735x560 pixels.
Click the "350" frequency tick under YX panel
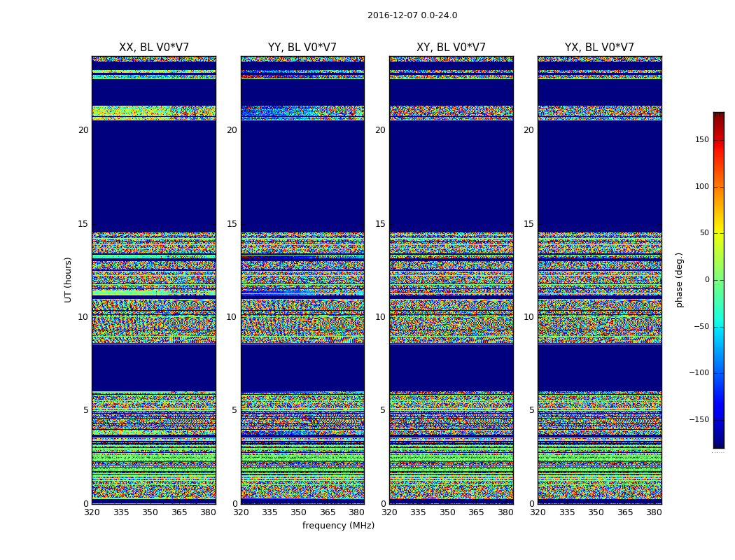(x=596, y=512)
